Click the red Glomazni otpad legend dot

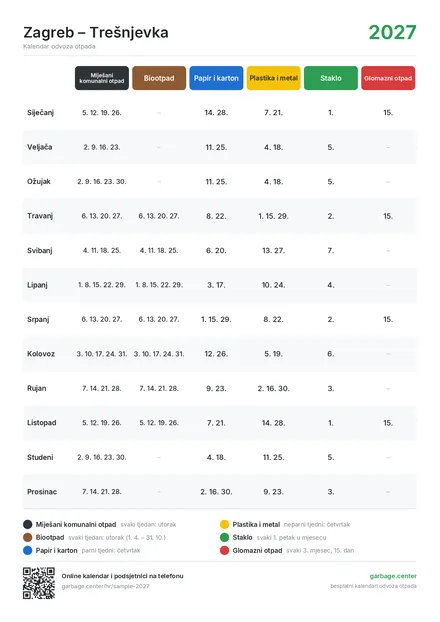(225, 551)
